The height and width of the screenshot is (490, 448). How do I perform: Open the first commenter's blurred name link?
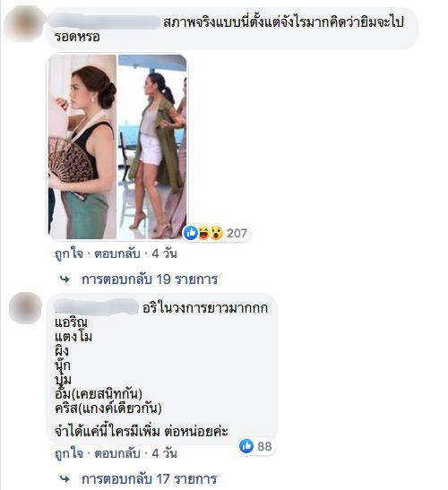click(x=105, y=21)
